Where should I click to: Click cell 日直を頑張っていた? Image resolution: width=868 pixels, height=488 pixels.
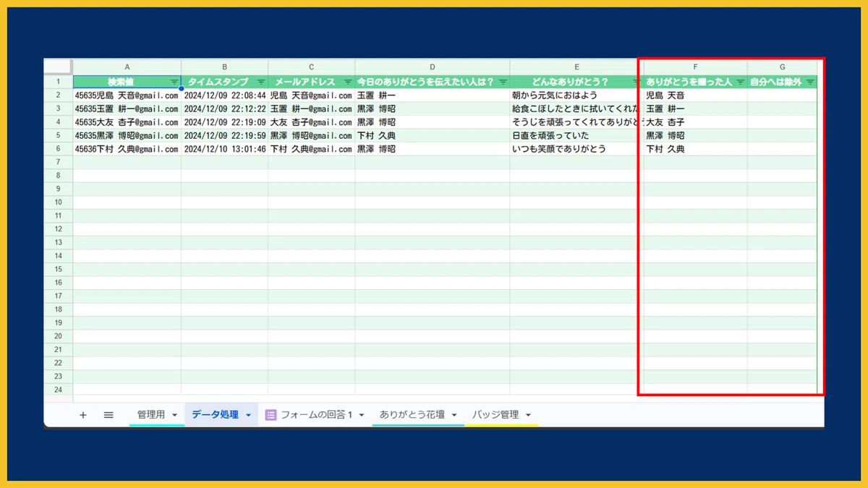[576, 135]
